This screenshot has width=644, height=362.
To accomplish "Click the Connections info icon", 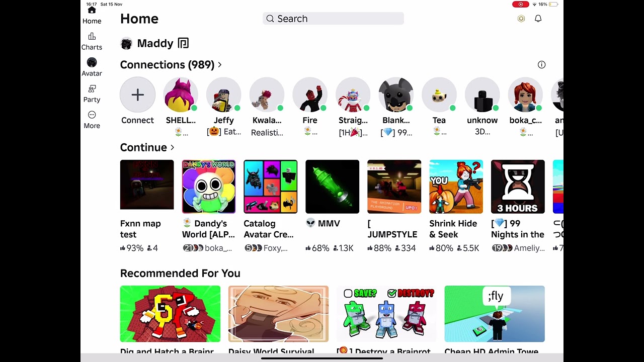I will click(541, 64).
